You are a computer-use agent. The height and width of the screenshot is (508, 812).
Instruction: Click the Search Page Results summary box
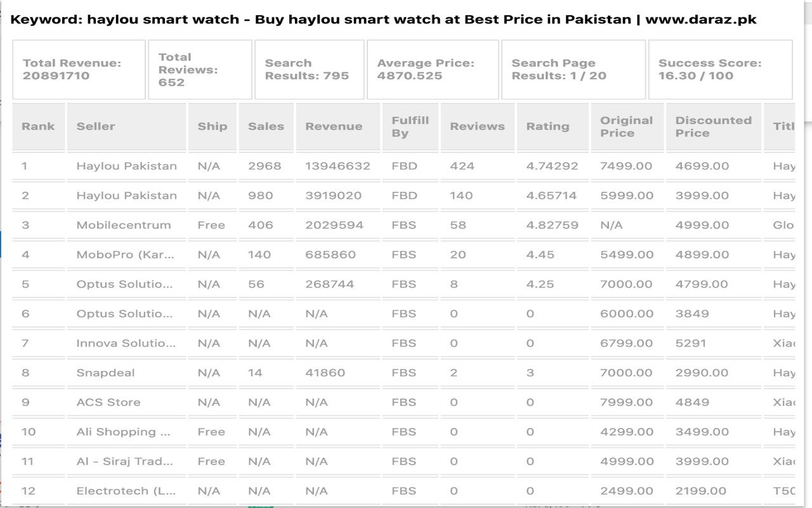coord(573,69)
